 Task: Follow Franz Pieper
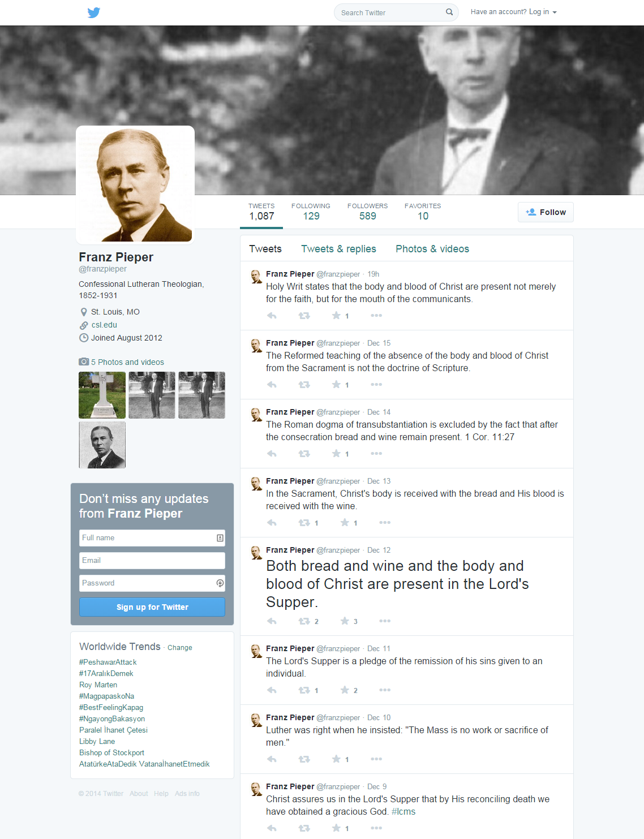[546, 212]
